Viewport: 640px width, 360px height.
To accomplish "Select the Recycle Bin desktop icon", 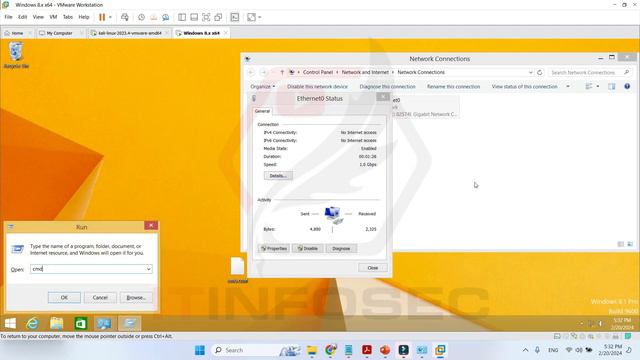I will [16, 55].
